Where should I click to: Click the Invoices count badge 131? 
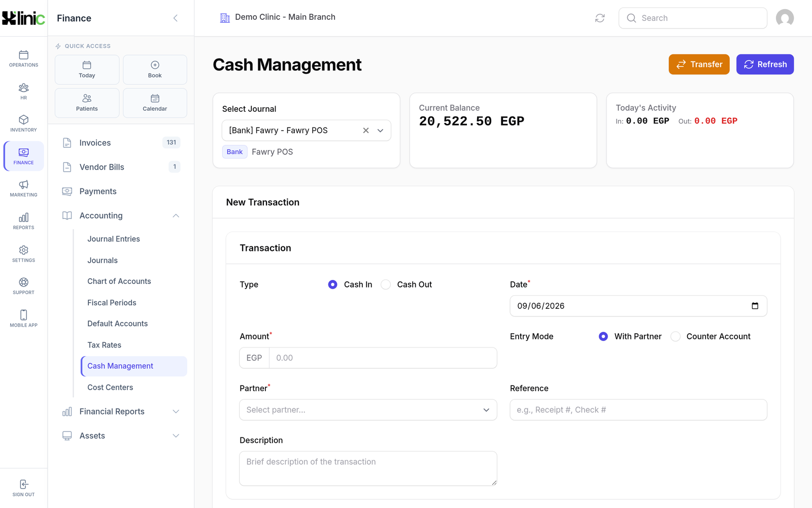click(172, 142)
